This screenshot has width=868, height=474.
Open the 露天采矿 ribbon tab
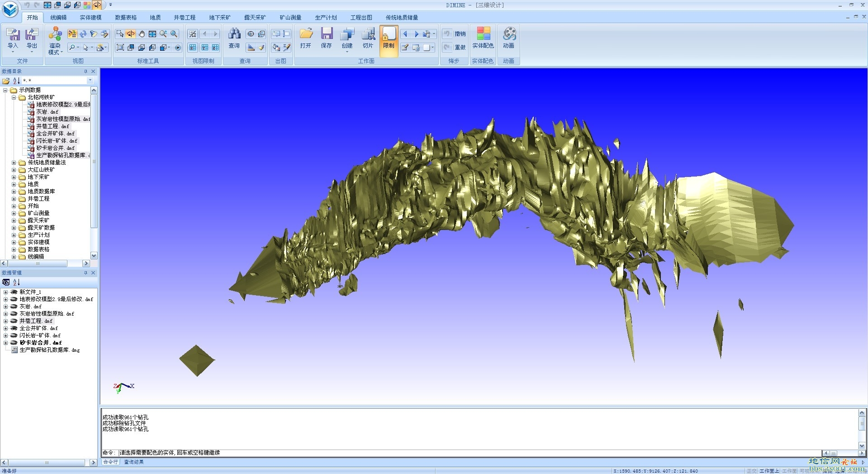pos(255,18)
